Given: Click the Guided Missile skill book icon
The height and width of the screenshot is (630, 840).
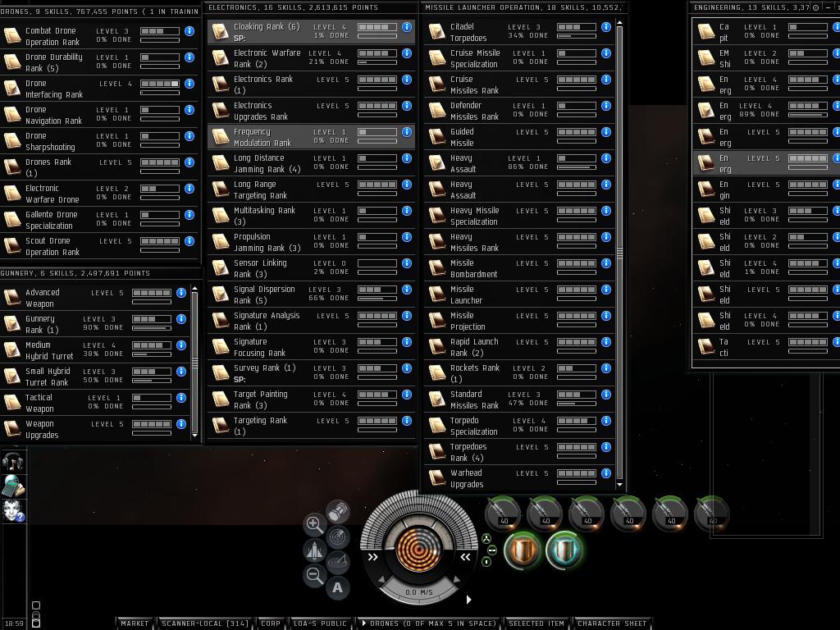Looking at the screenshot, I should tap(437, 137).
